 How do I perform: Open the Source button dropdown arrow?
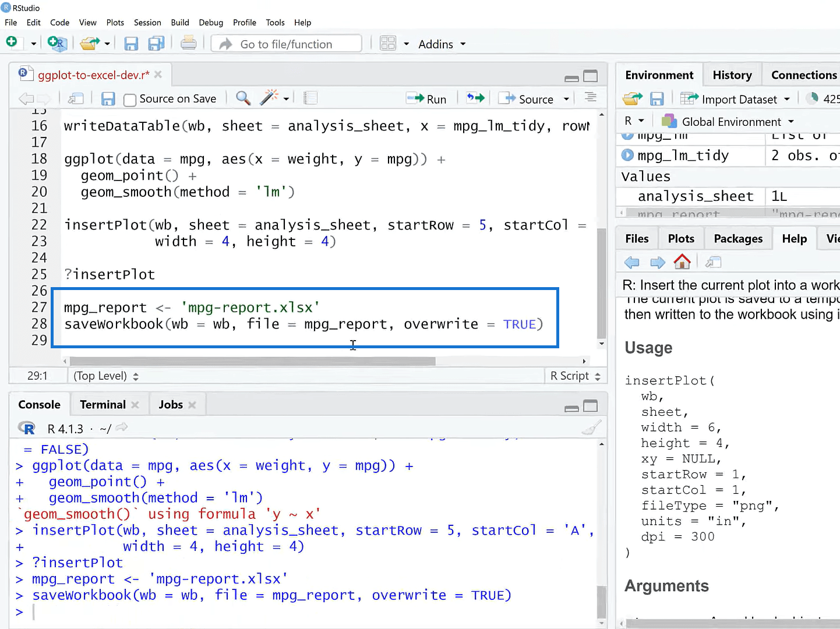[x=566, y=100]
